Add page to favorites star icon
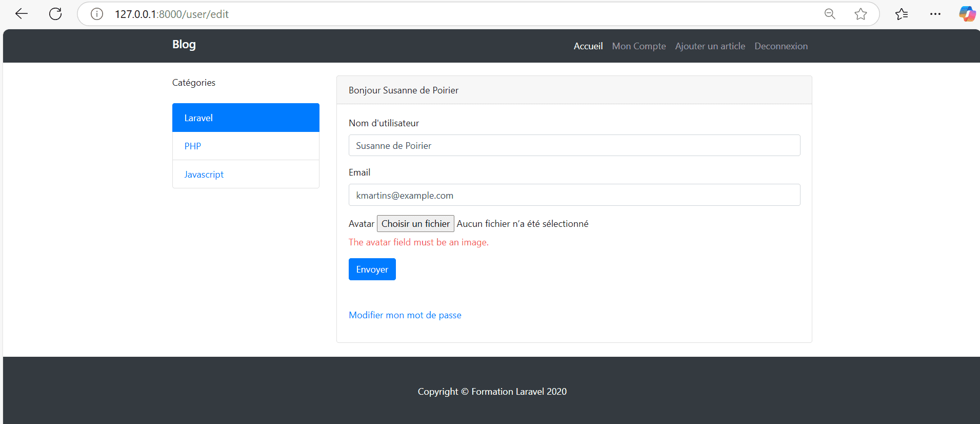The width and height of the screenshot is (980, 424). click(861, 14)
